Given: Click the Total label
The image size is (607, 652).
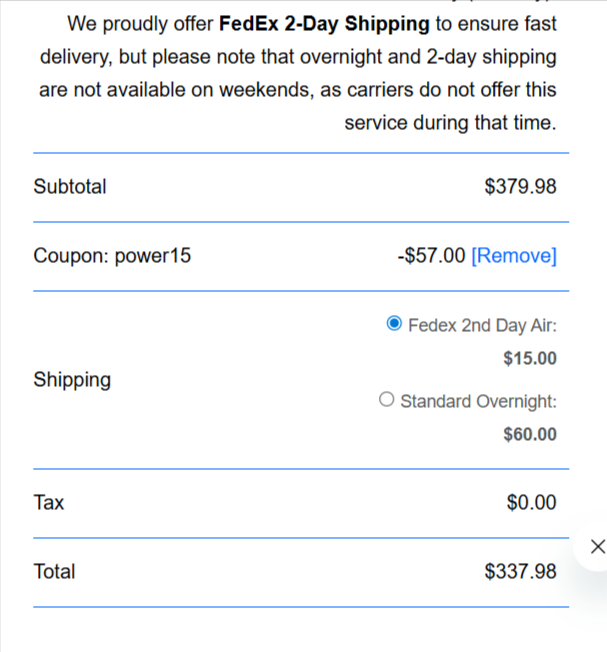Looking at the screenshot, I should 54,572.
